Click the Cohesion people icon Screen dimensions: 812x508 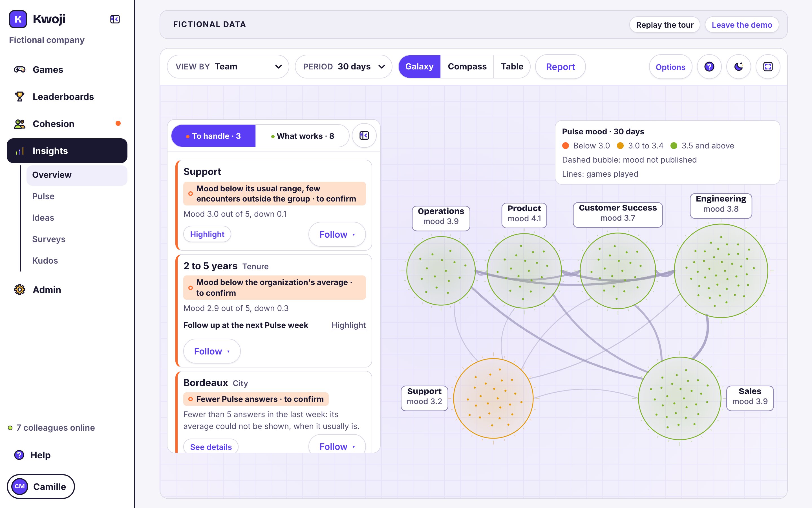[x=19, y=124]
